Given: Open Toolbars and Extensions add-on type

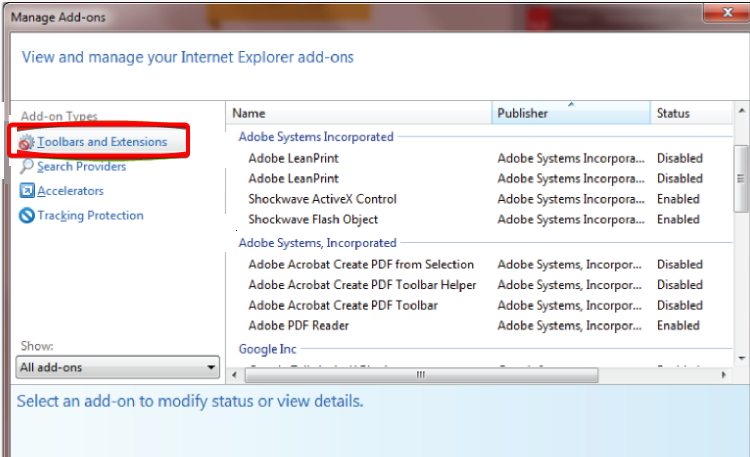Looking at the screenshot, I should point(102,142).
